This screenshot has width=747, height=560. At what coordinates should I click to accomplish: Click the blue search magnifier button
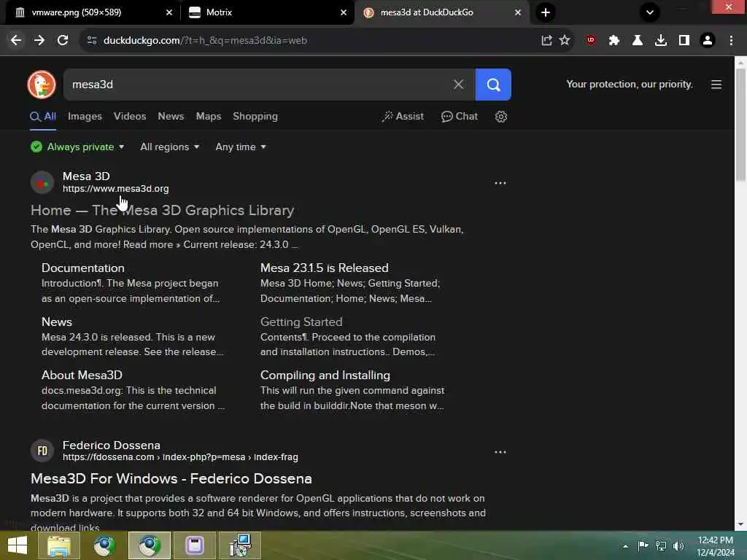click(493, 85)
